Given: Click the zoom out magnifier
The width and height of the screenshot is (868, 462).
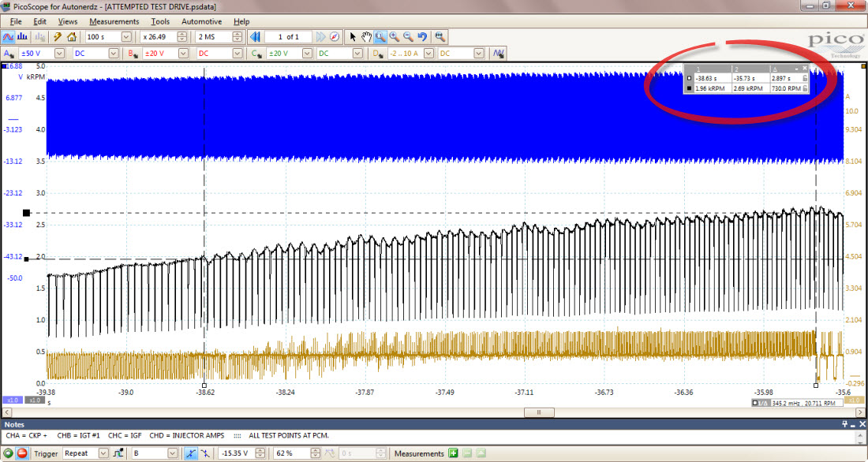Looking at the screenshot, I should pos(408,37).
